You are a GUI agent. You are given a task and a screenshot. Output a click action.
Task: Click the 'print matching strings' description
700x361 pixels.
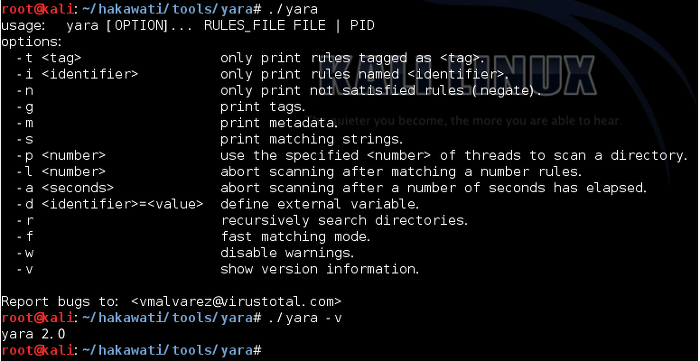tap(312, 139)
